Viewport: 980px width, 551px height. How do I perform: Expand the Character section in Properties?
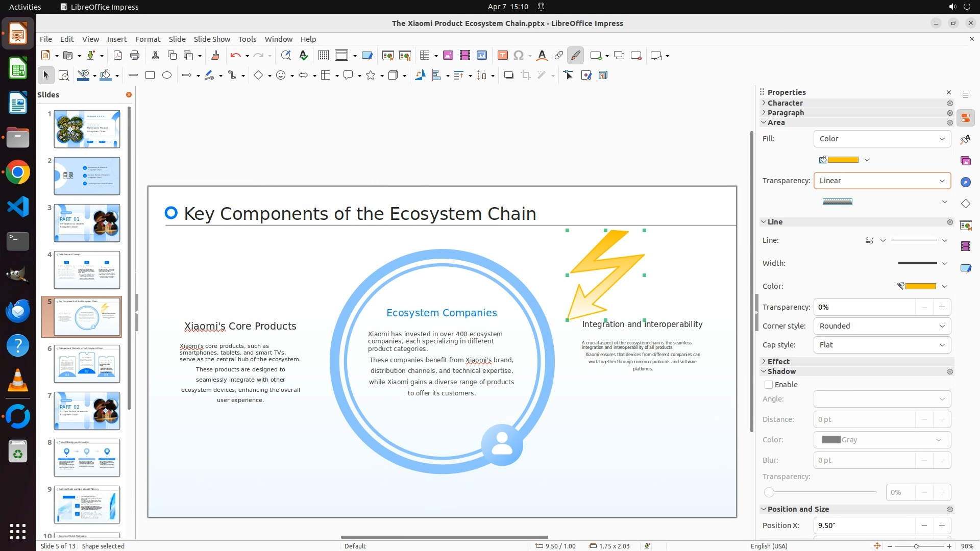pos(785,103)
